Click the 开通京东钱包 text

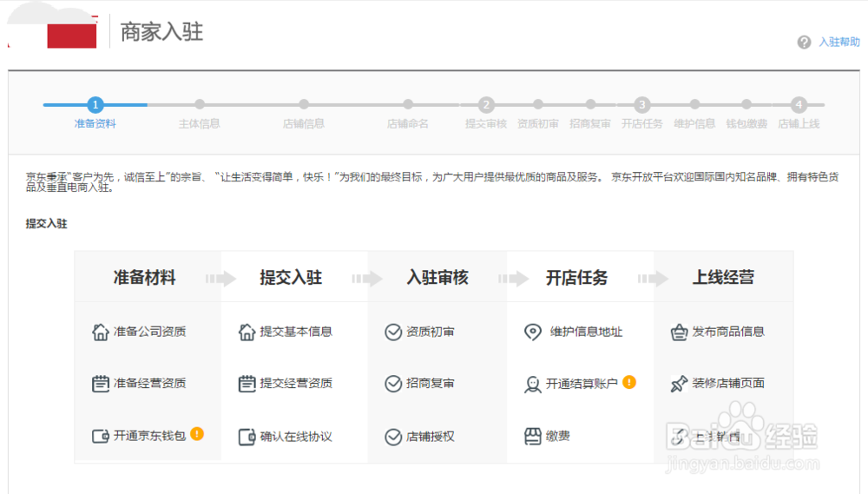tap(149, 436)
